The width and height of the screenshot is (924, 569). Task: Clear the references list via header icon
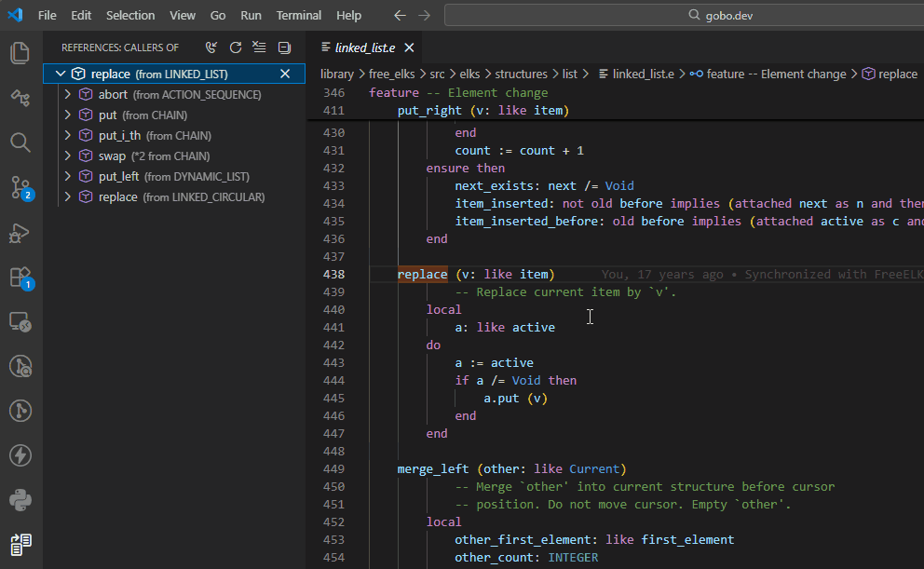[x=260, y=47]
